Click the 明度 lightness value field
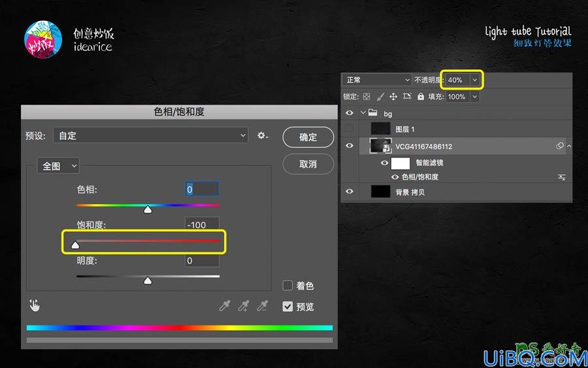 202,260
